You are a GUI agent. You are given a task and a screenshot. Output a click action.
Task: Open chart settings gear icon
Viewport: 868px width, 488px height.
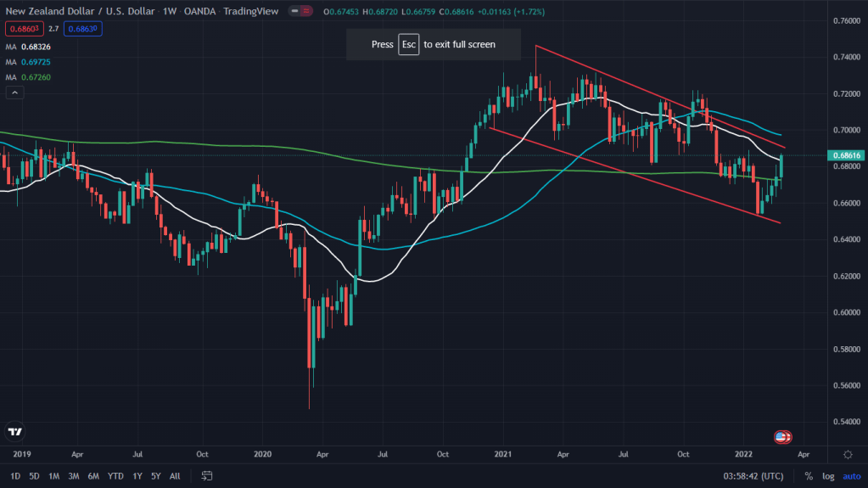[x=848, y=454]
